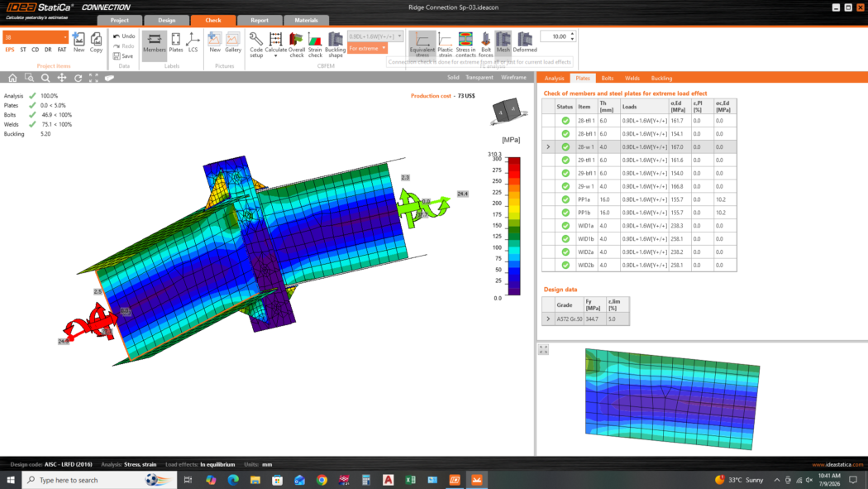Toggle Mesh display
868x489 pixels.
[x=503, y=43]
